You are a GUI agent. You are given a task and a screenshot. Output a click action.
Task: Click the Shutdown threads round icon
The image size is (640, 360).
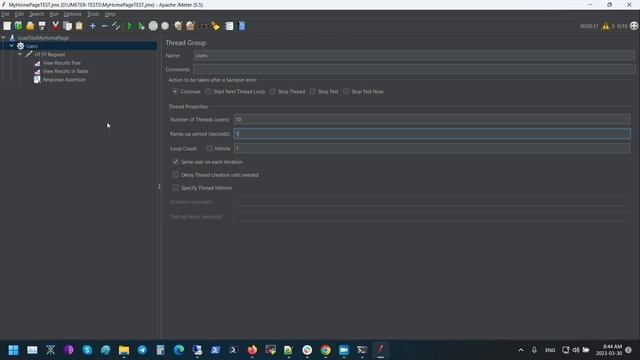click(165, 26)
